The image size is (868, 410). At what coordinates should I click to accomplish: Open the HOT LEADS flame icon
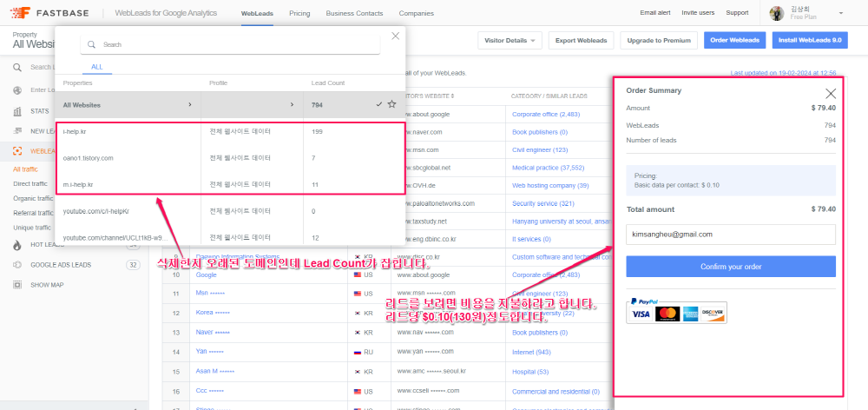tap(17, 245)
